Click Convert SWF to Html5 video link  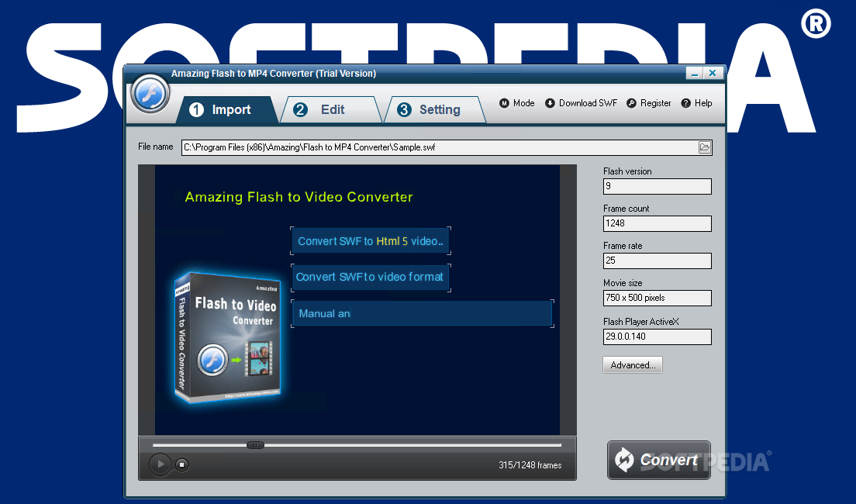[371, 240]
